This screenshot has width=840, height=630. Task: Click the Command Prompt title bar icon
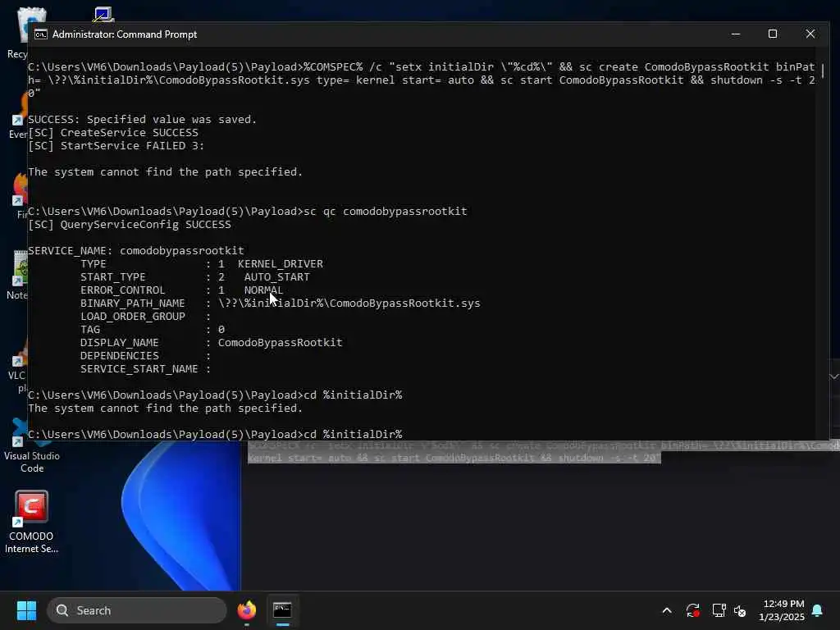[x=41, y=34]
